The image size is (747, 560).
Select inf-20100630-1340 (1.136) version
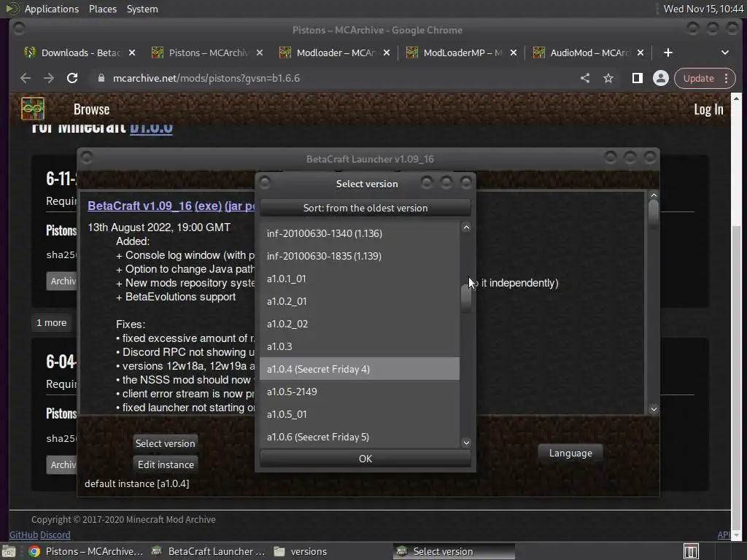pos(359,233)
